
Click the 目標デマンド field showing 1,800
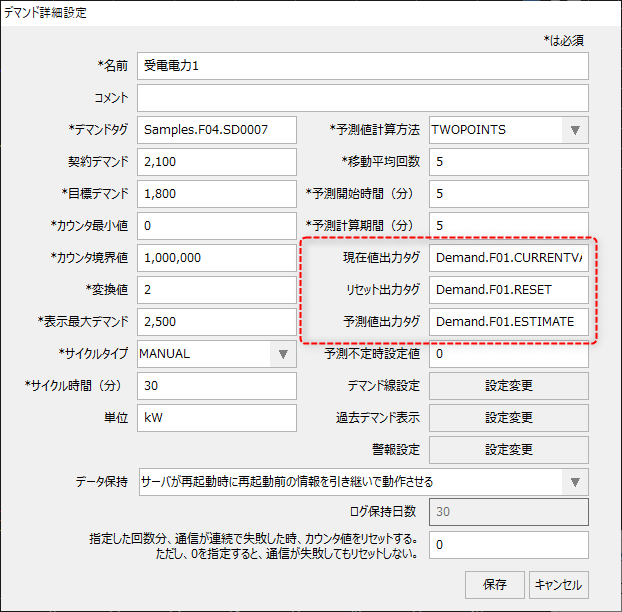tap(217, 194)
